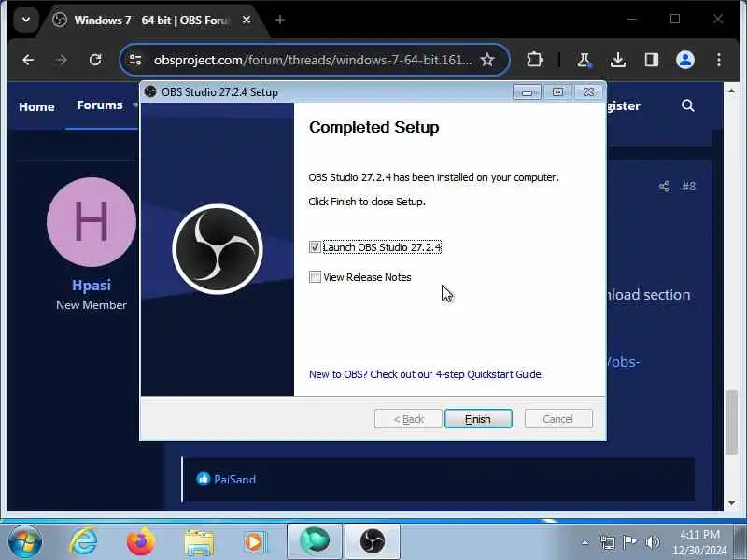
Task: Open the Extensions puzzle icon
Action: pyautogui.click(x=534, y=60)
